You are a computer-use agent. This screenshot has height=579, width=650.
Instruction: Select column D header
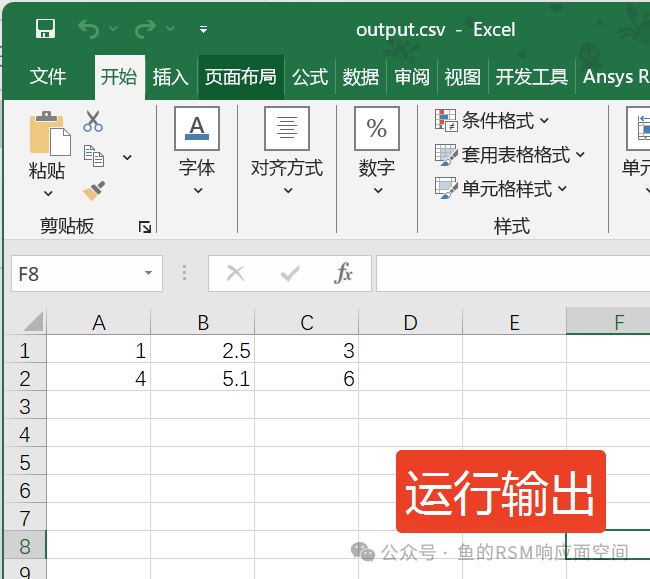[x=411, y=322]
